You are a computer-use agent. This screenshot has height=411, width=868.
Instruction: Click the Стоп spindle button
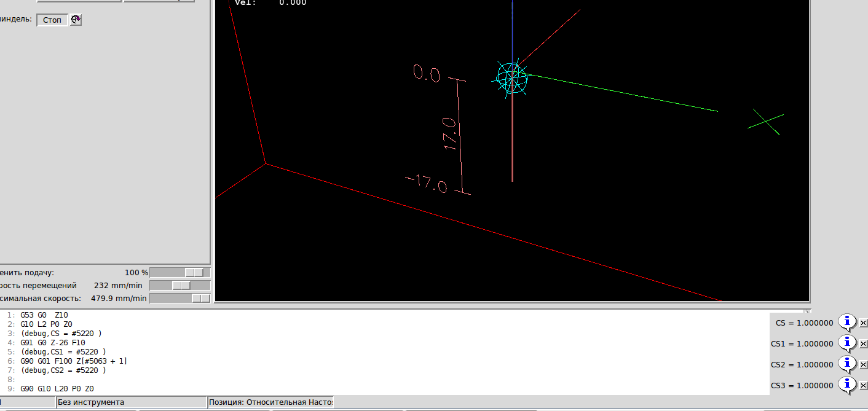tap(52, 20)
